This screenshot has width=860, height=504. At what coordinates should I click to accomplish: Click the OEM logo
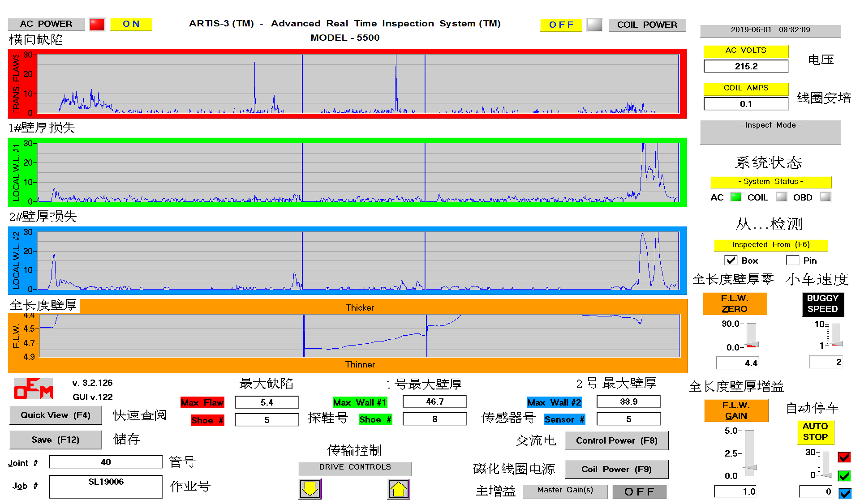(x=34, y=389)
